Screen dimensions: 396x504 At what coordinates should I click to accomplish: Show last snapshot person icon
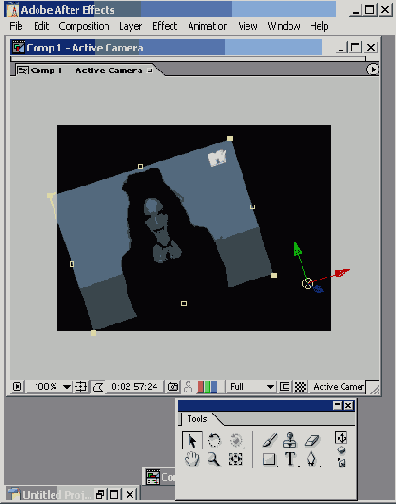(x=188, y=387)
